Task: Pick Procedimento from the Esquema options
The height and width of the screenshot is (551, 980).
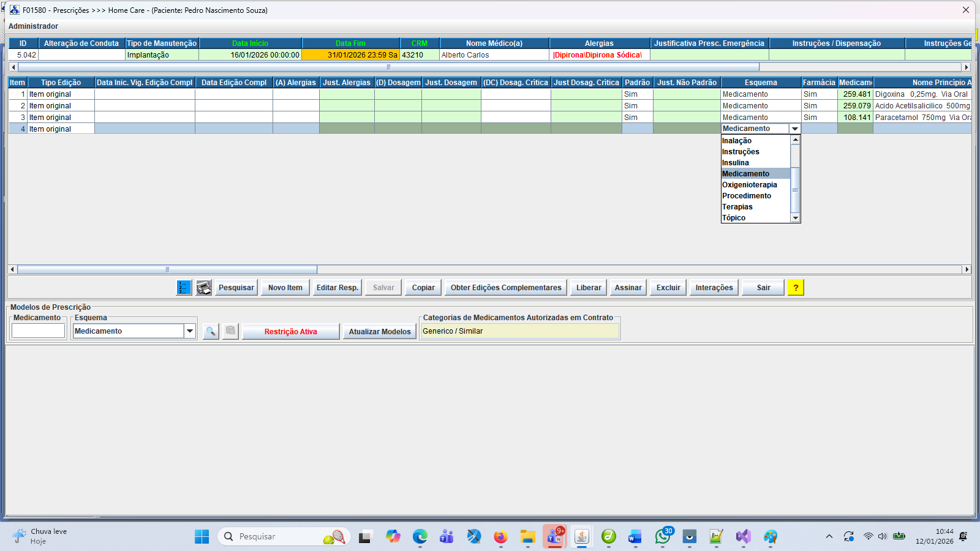Action: point(746,196)
